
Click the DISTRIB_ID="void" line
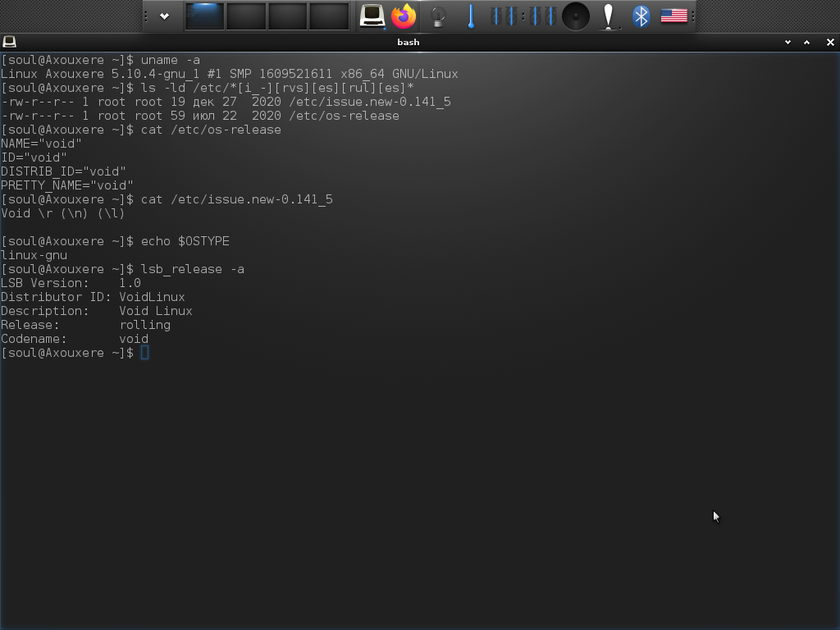click(x=63, y=171)
